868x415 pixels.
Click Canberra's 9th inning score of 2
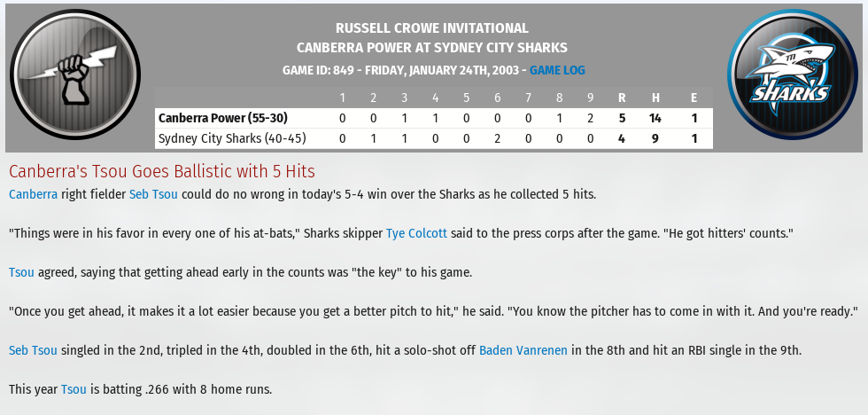pyautogui.click(x=590, y=118)
